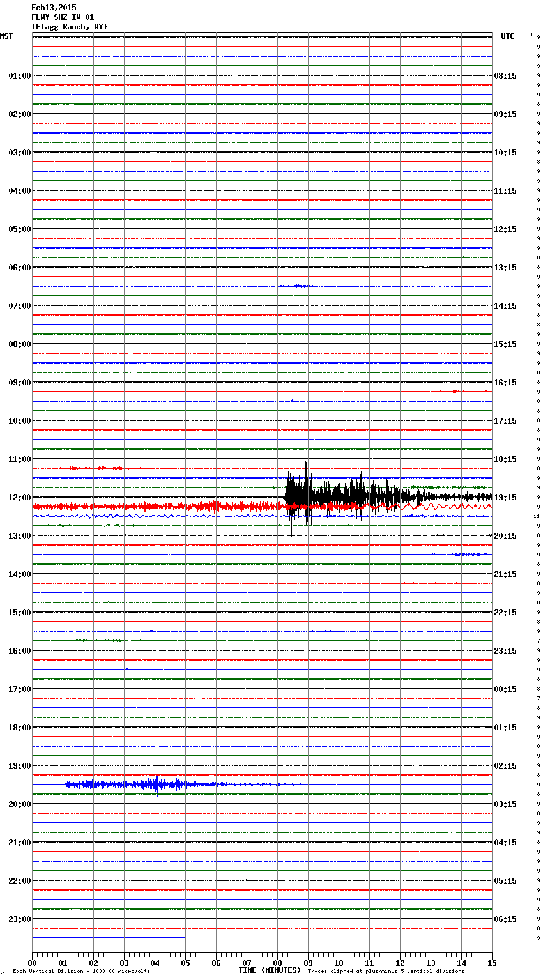The width and height of the screenshot is (543, 980).
Task: Select the 19:00 MST hour label
Action: point(20,766)
